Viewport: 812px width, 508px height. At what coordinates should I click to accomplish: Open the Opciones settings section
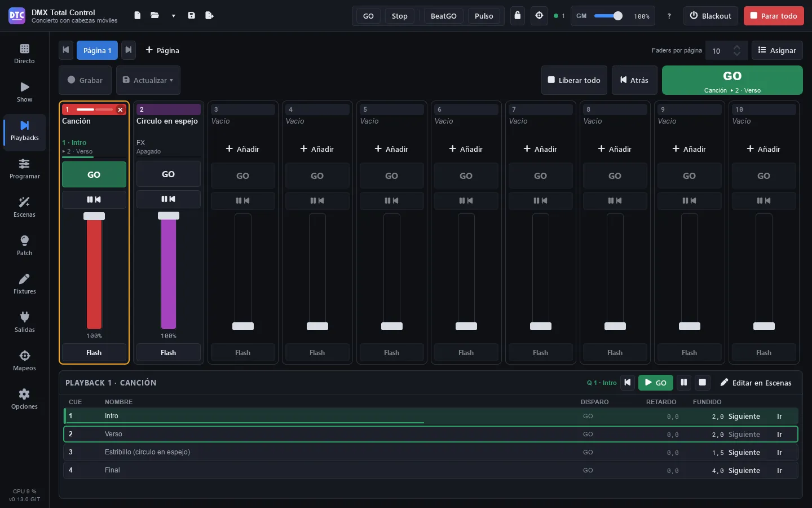point(25,399)
